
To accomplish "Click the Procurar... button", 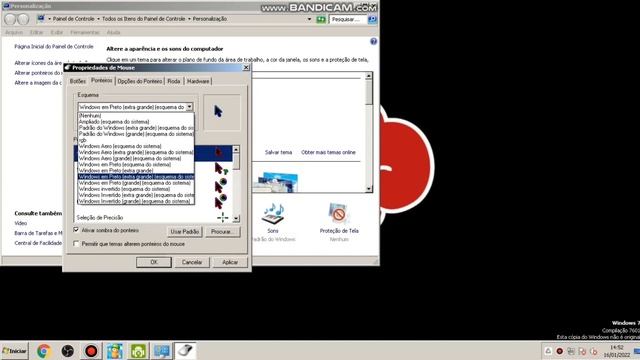I will (222, 231).
